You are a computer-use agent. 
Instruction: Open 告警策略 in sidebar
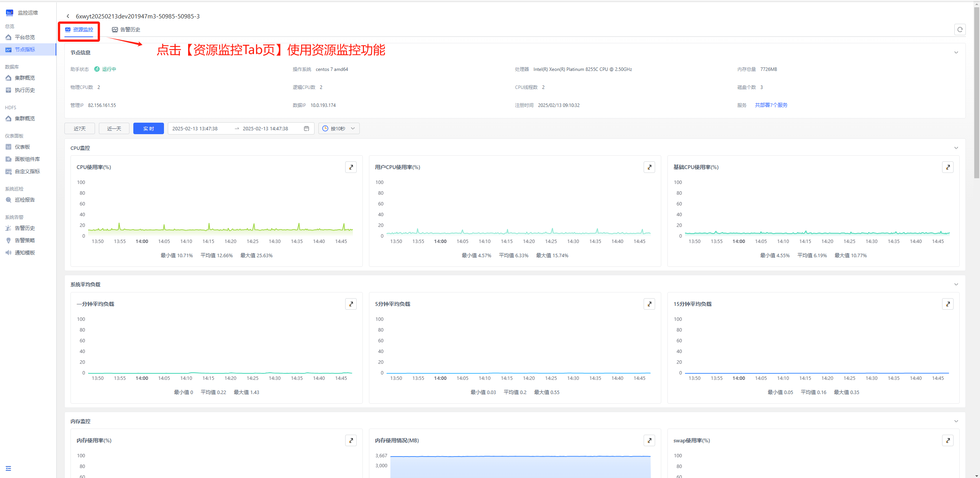point(28,240)
